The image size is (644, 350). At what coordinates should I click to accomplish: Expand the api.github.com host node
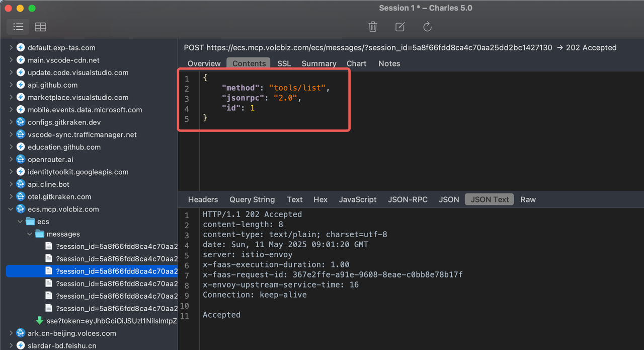pos(11,85)
